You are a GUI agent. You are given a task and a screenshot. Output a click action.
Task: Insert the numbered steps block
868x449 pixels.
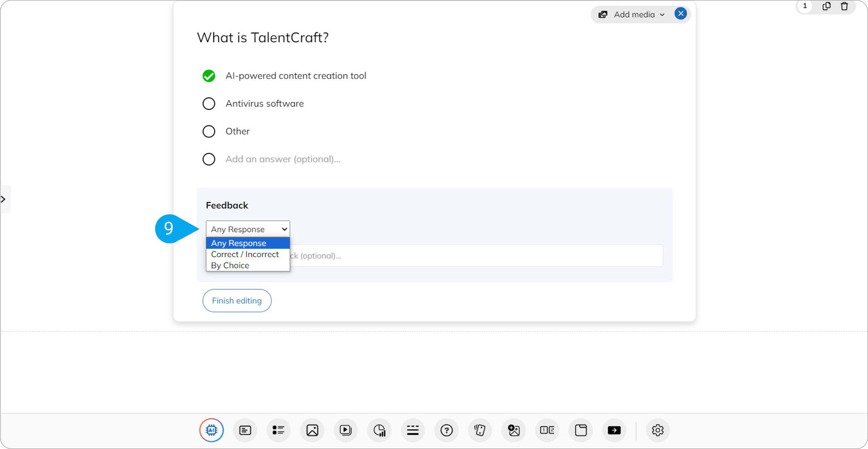(547, 430)
